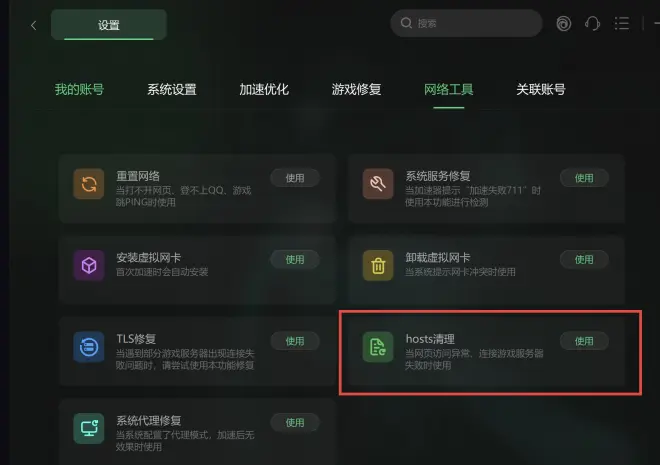Click the yellow 卸载虚拟网卡 trash icon
Image resolution: width=660 pixels, height=465 pixels.
(x=378, y=266)
